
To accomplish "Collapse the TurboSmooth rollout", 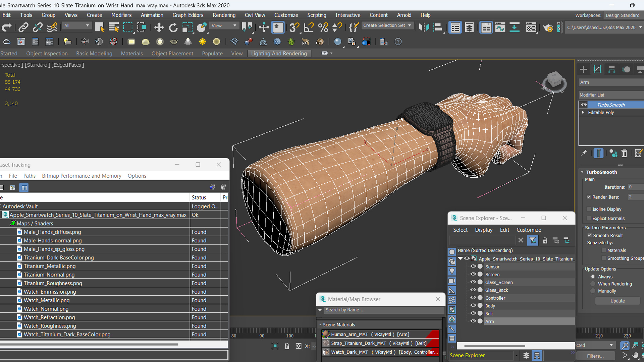I will click(583, 172).
